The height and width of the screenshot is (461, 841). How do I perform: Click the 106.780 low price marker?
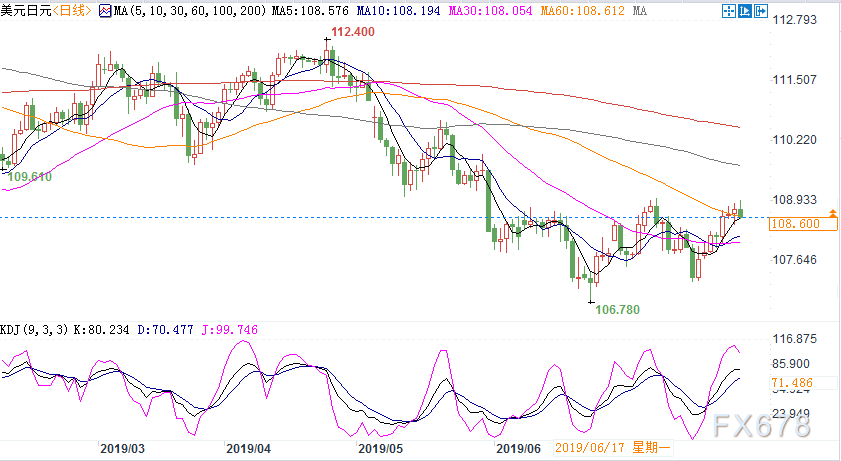[x=617, y=309]
